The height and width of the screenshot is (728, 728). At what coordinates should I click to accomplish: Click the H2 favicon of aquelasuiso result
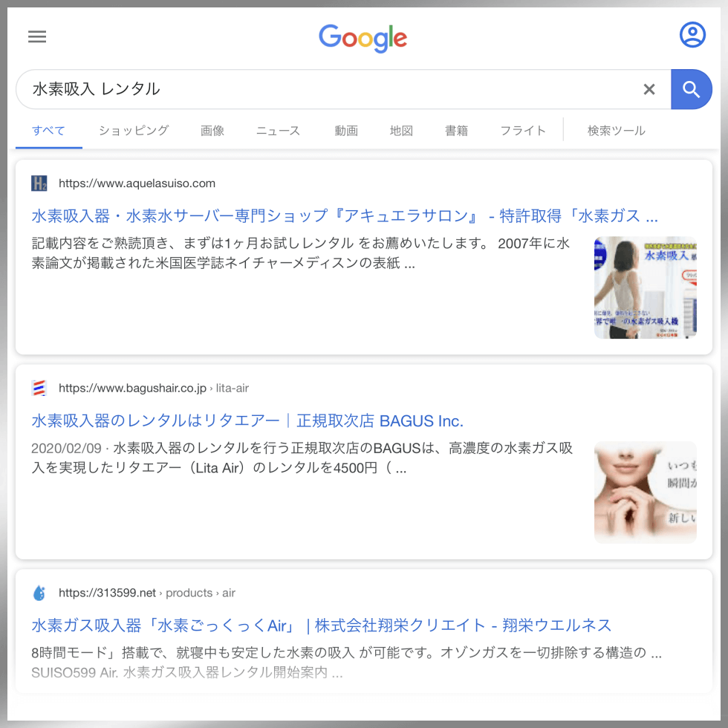point(39,183)
